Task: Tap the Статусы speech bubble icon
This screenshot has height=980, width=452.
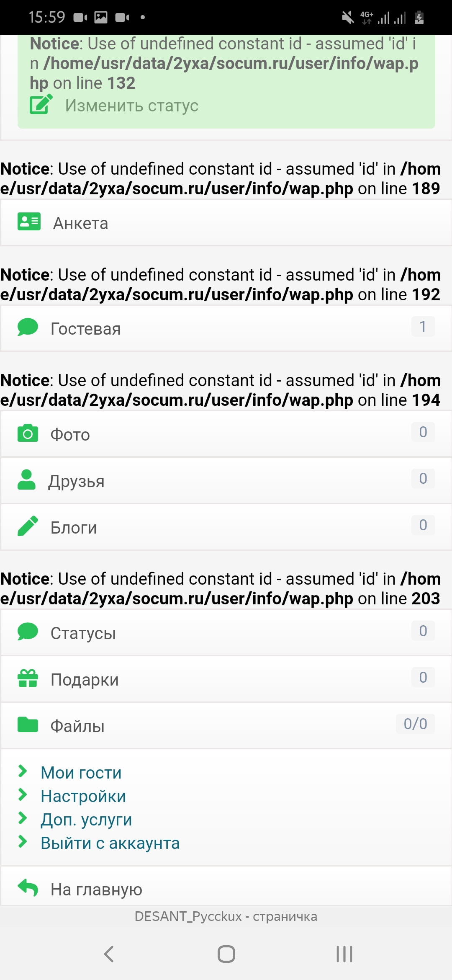Action: click(28, 632)
